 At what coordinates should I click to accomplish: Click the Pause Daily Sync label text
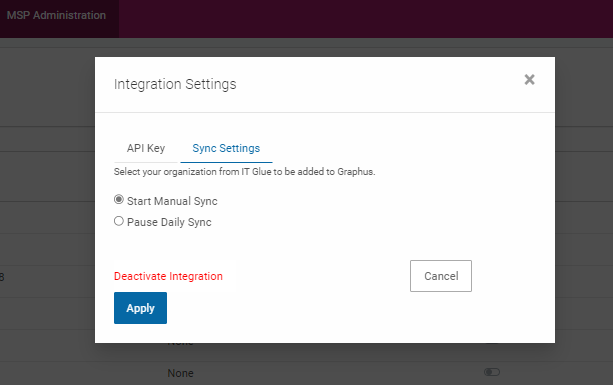(x=169, y=222)
